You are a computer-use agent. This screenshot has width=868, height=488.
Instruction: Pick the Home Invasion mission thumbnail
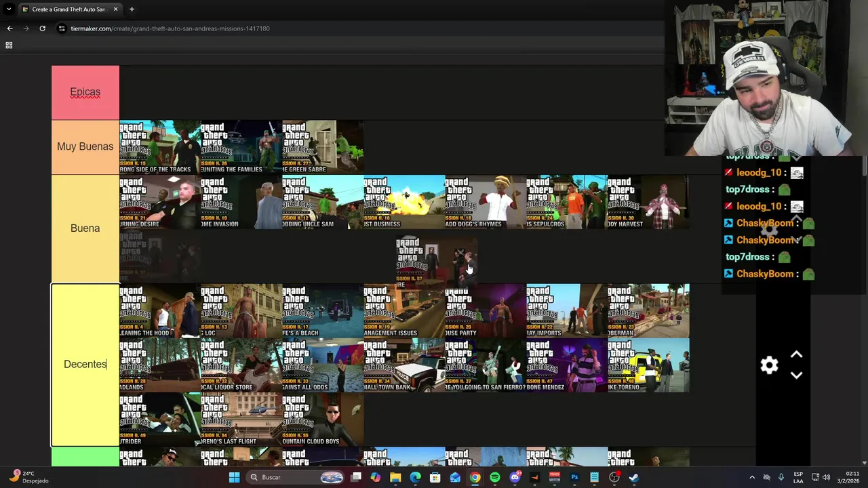click(x=241, y=202)
